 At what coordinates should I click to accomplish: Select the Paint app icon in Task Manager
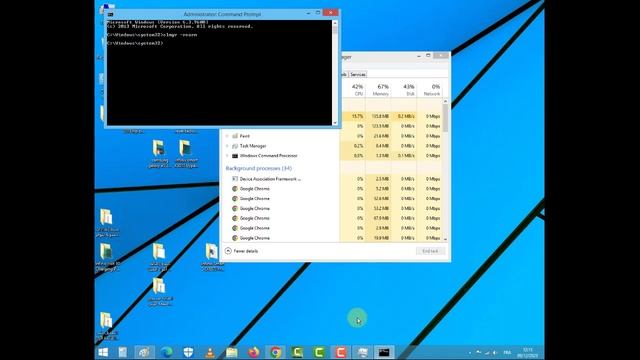pyautogui.click(x=235, y=136)
